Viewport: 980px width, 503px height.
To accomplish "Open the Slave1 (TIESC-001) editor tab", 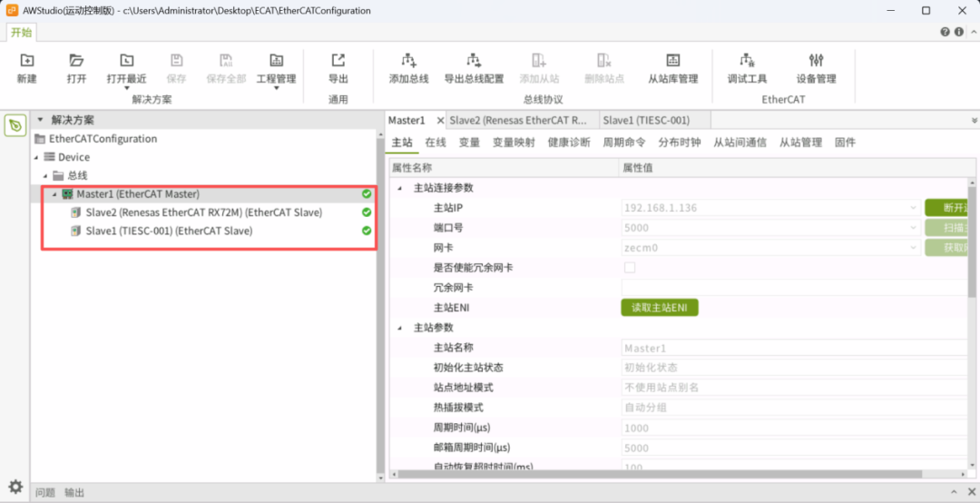I will 654,120.
